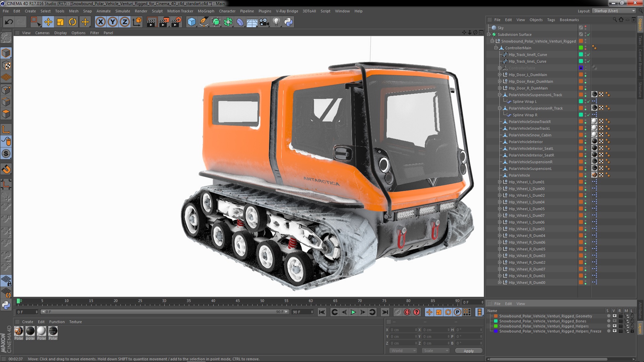The height and width of the screenshot is (362, 644).
Task: Toggle Subdivision Surface enable checkmark
Action: coord(588,35)
